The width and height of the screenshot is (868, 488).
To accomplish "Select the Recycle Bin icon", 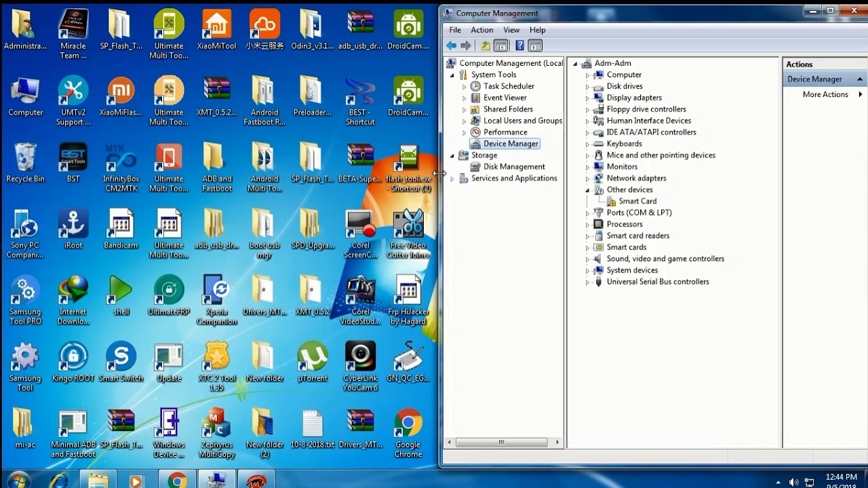I will [25, 163].
